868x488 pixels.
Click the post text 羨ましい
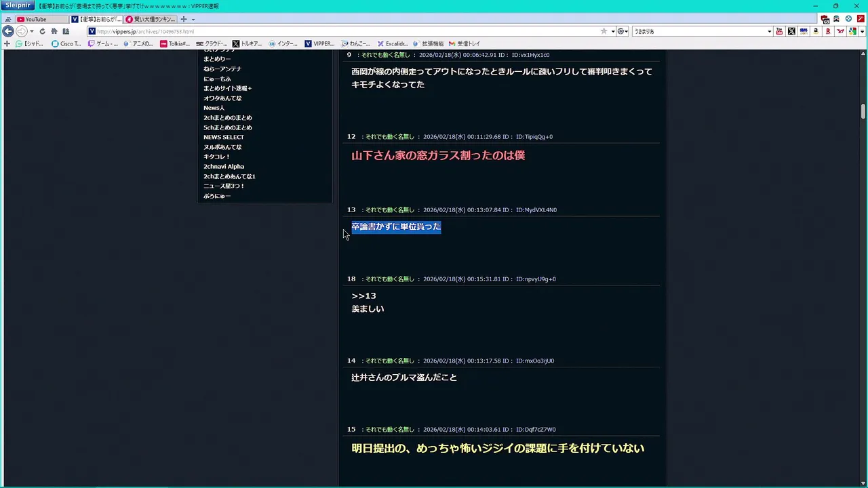368,308
